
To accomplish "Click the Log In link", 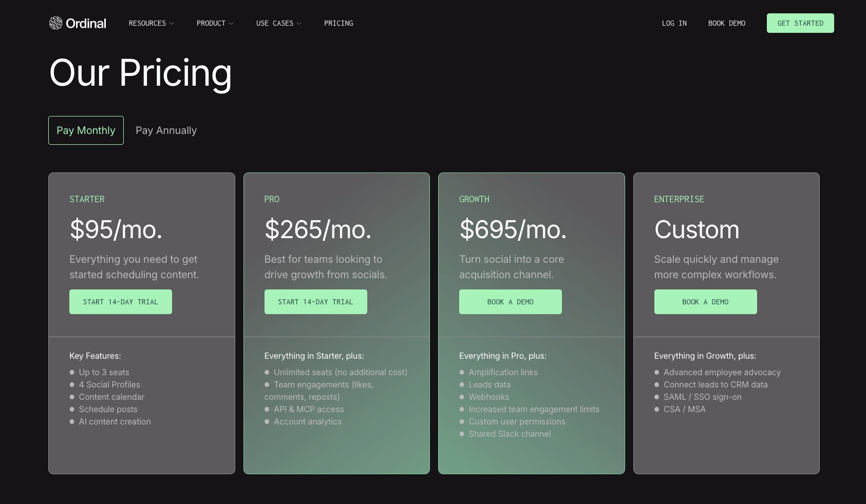I will click(x=674, y=23).
